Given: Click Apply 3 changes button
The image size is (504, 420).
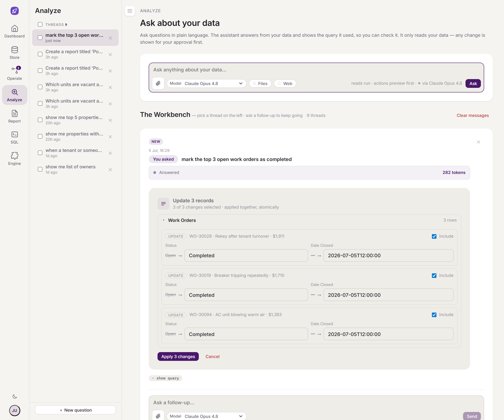Looking at the screenshot, I should pos(178,356).
